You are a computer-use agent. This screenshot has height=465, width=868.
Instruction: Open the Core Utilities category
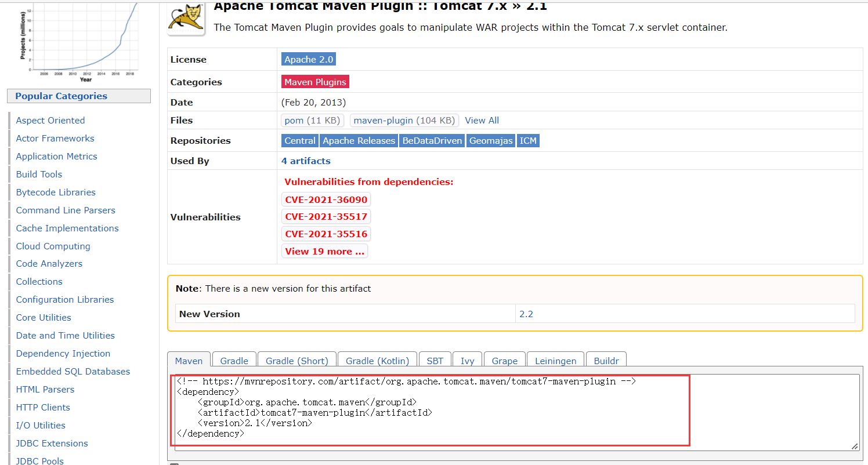click(x=44, y=318)
